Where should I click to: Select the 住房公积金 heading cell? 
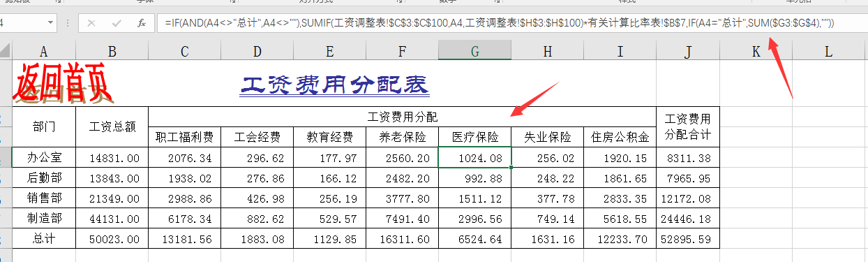tap(620, 137)
